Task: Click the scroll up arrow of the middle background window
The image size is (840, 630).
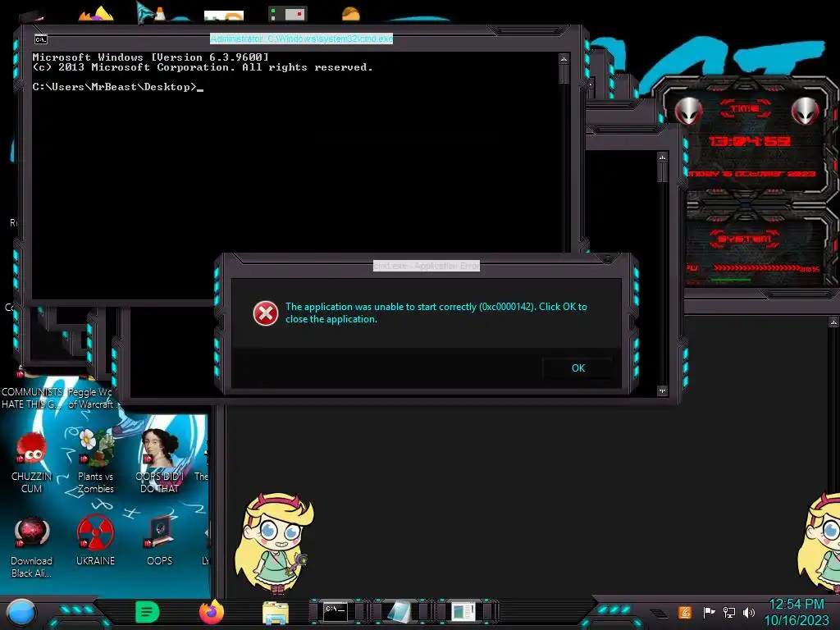Action: (663, 157)
